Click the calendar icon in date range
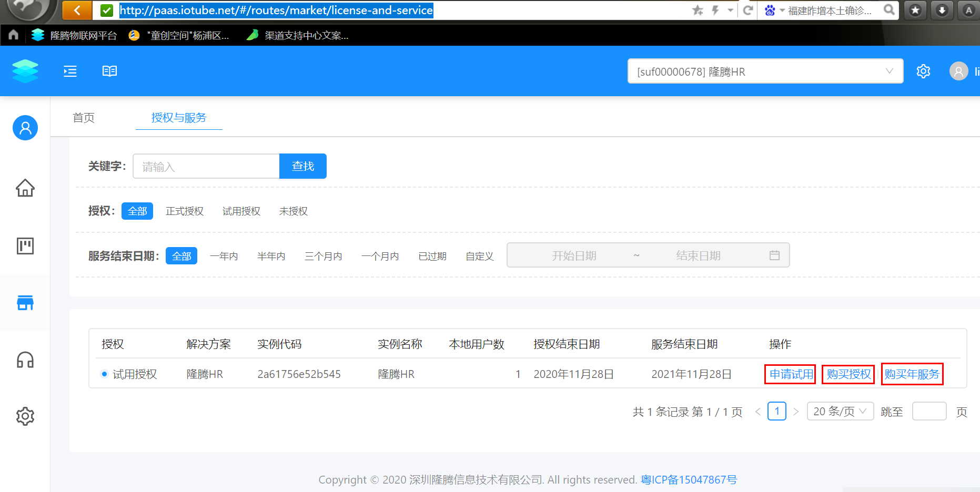Image resolution: width=980 pixels, height=492 pixels. pos(774,255)
